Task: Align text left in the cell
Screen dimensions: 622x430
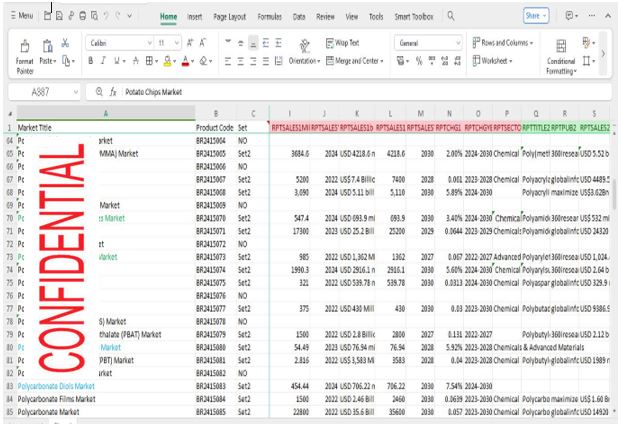Action: tap(228, 61)
